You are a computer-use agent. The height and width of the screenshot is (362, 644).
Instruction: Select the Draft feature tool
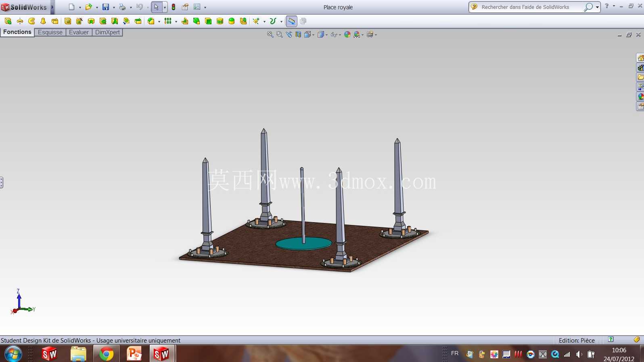[197, 21]
